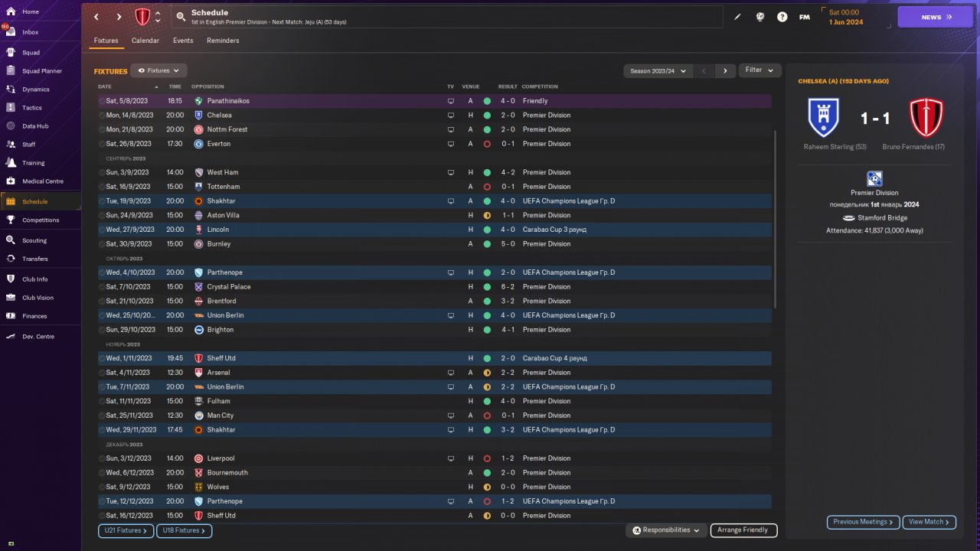The width and height of the screenshot is (980, 551).
Task: Open the FM menu icon
Action: (x=805, y=17)
